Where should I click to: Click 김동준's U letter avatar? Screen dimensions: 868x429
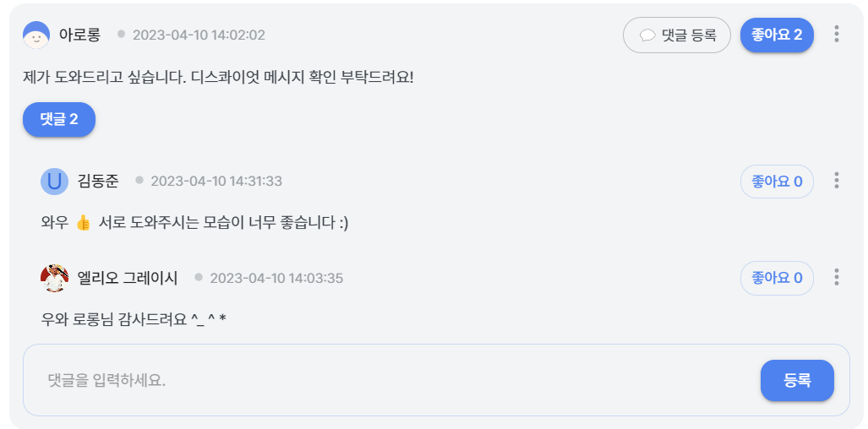point(54,182)
